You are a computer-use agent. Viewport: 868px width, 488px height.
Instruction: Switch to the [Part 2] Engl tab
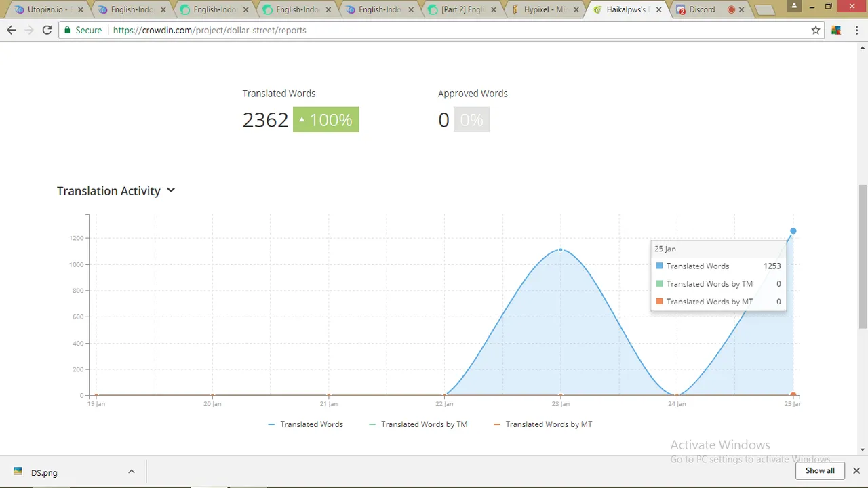[462, 10]
